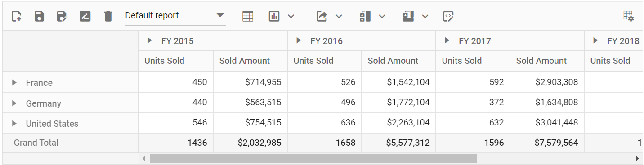This screenshot has height=165, width=644.
Task: Expand the FY 2015 column
Action: [x=150, y=40]
